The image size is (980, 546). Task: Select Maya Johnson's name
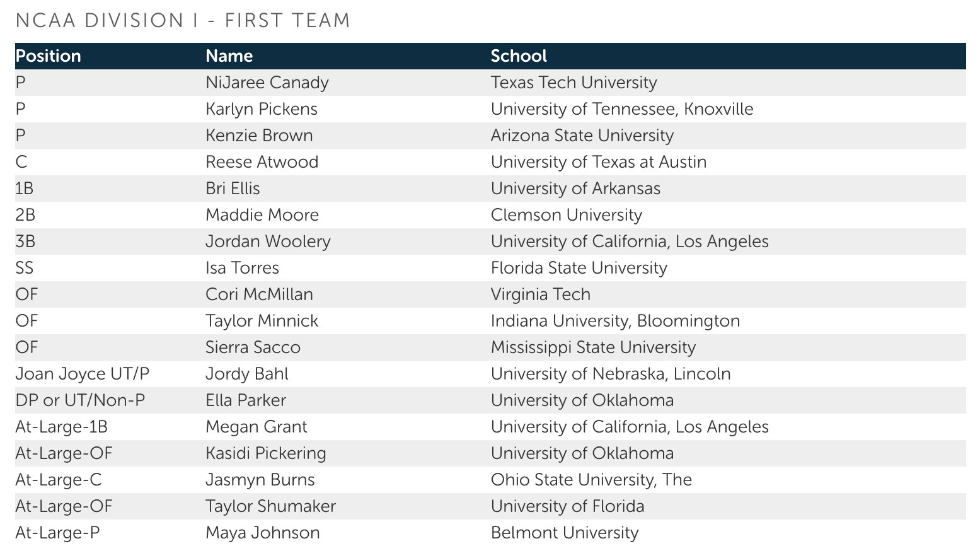click(263, 533)
